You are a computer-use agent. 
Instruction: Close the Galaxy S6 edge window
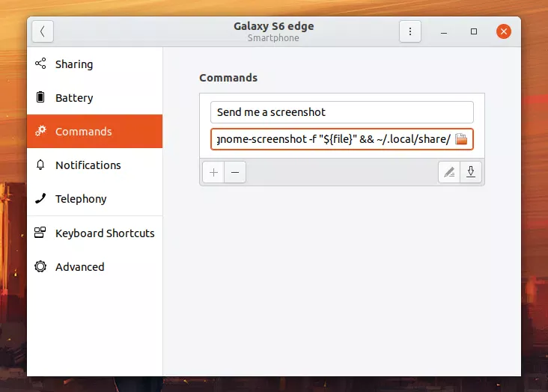click(x=504, y=31)
